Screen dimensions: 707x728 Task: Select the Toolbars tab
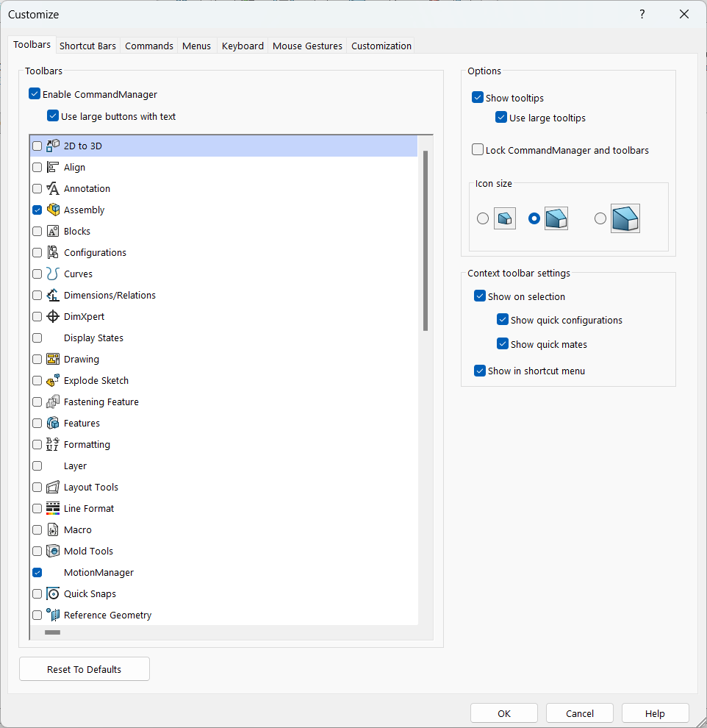32,45
